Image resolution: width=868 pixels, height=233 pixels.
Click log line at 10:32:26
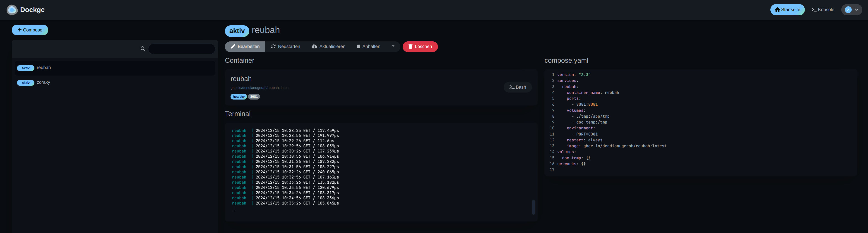pyautogui.click(x=285, y=172)
